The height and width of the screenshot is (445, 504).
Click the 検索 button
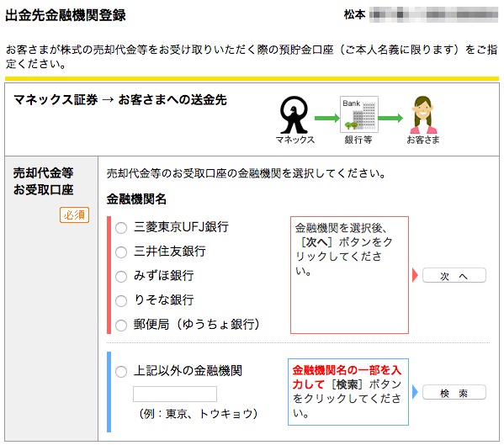[x=454, y=392]
